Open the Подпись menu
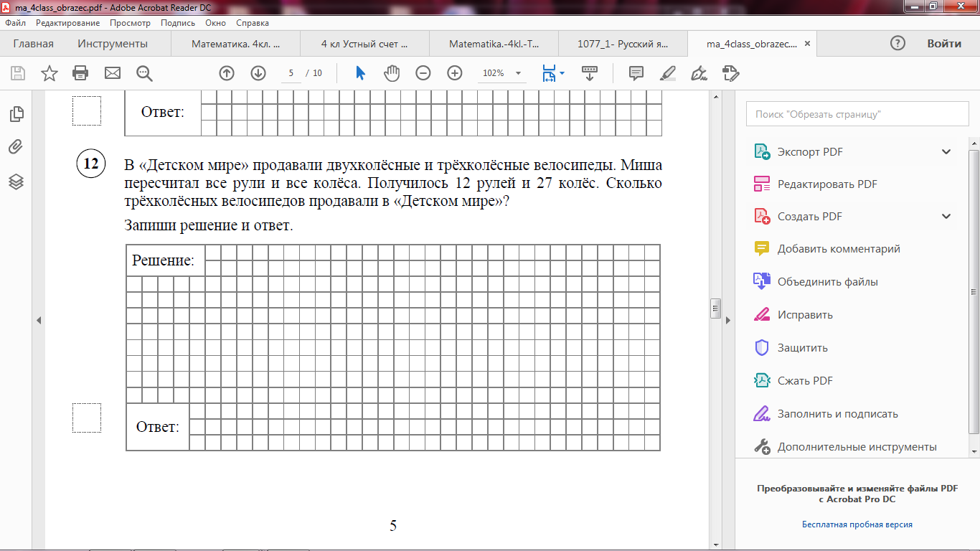Image resolution: width=980 pixels, height=551 pixels. (178, 23)
